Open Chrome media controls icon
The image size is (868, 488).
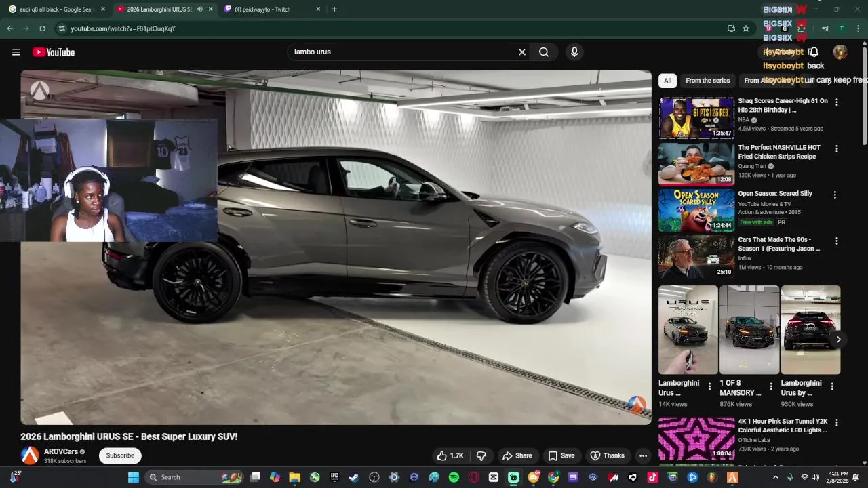click(x=825, y=28)
